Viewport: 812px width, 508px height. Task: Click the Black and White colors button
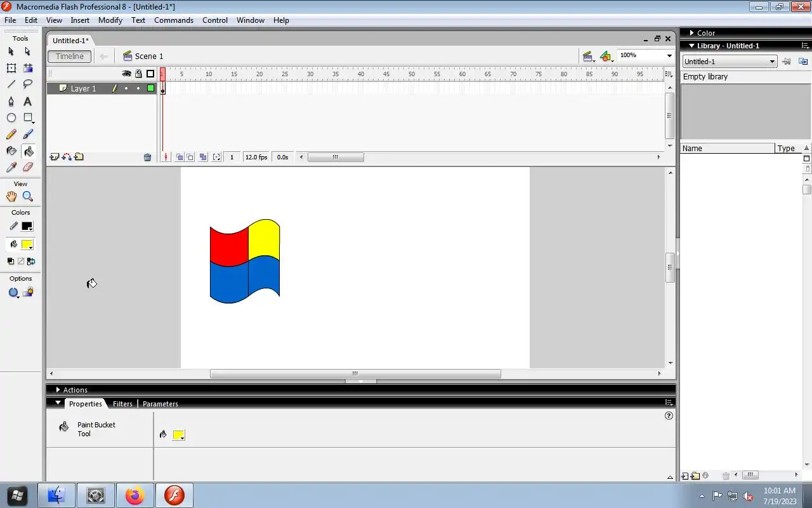[11, 261]
